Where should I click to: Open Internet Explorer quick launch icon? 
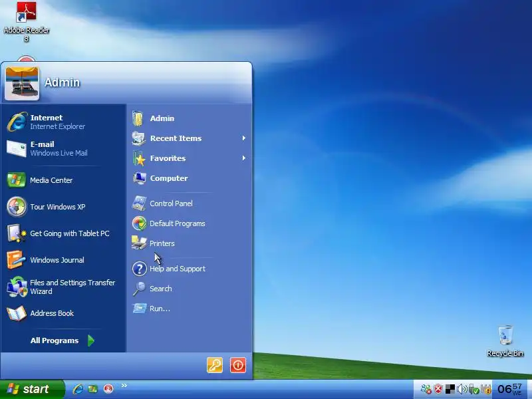78,388
